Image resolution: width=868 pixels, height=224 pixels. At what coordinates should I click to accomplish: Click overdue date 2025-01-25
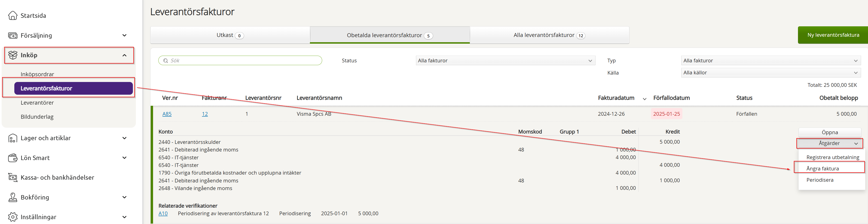coord(666,114)
